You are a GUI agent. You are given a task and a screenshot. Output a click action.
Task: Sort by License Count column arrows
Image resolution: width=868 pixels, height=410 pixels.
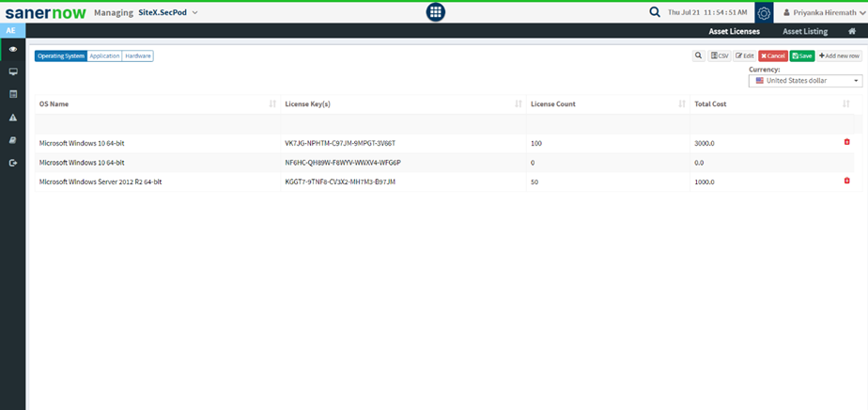(682, 104)
